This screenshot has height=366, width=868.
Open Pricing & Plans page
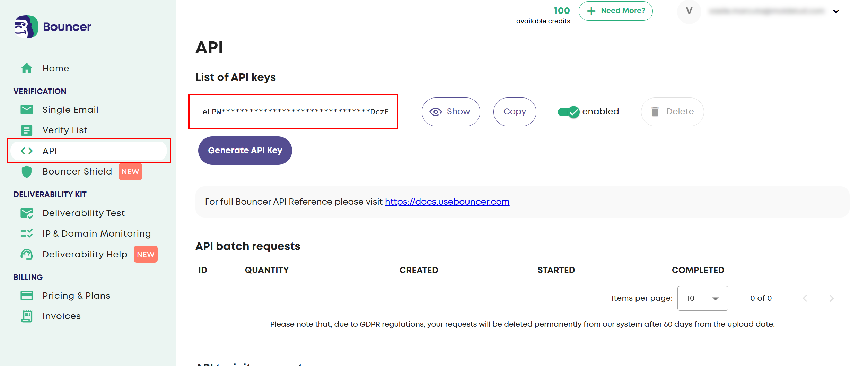76,296
